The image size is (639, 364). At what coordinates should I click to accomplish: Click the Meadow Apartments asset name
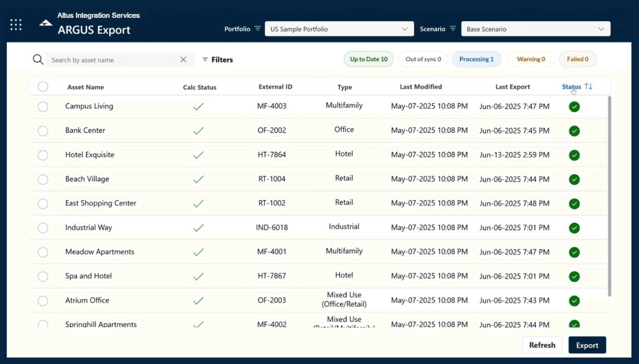pyautogui.click(x=100, y=252)
